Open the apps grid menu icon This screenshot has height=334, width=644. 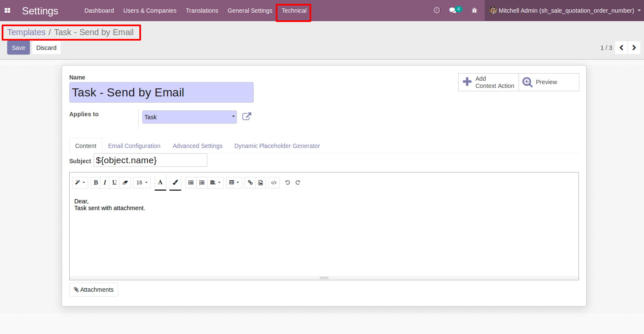pos(7,11)
